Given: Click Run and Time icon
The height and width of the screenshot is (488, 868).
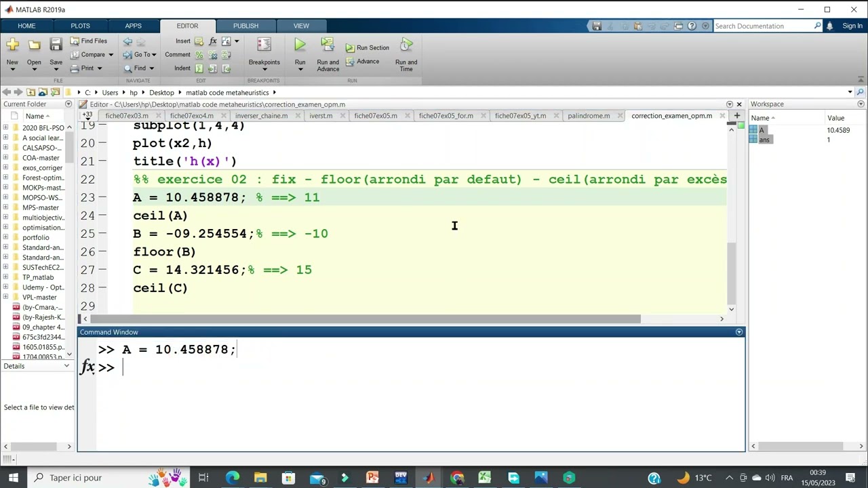Looking at the screenshot, I should point(406,45).
